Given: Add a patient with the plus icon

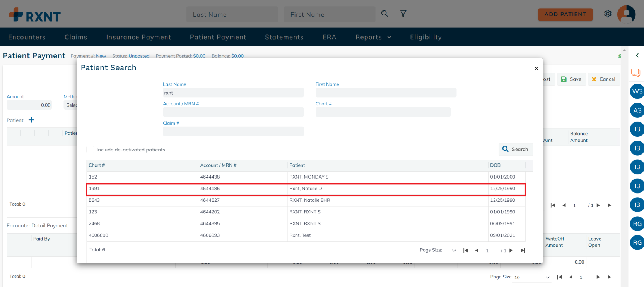Looking at the screenshot, I should pyautogui.click(x=31, y=120).
